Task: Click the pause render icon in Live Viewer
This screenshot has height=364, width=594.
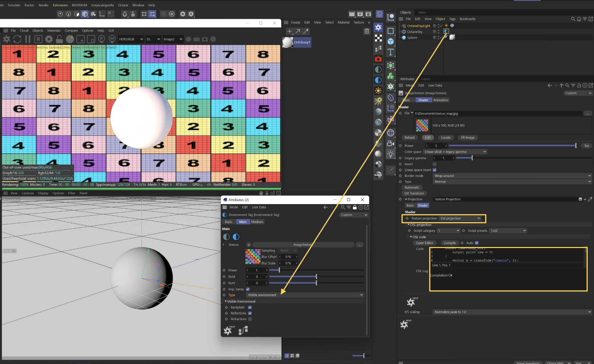Action: pyautogui.click(x=28, y=39)
